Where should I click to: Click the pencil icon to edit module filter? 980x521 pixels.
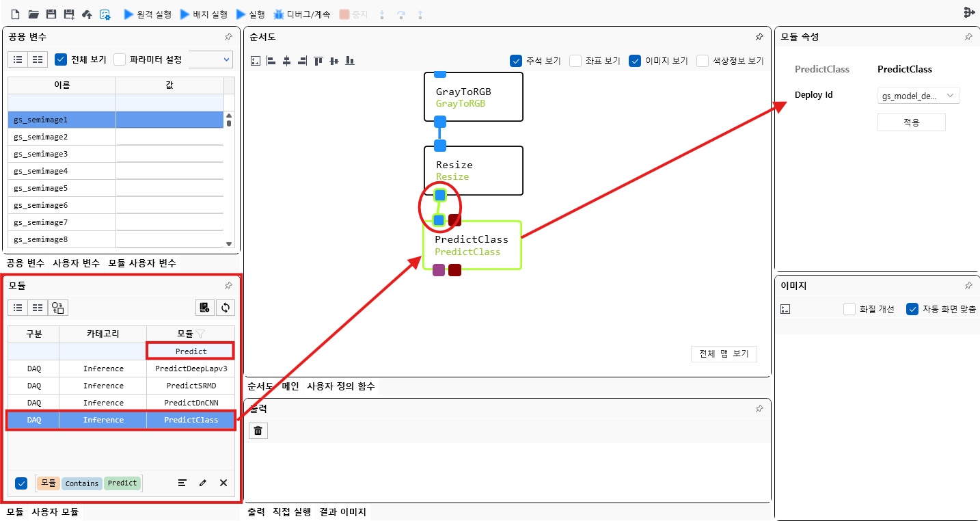click(203, 483)
